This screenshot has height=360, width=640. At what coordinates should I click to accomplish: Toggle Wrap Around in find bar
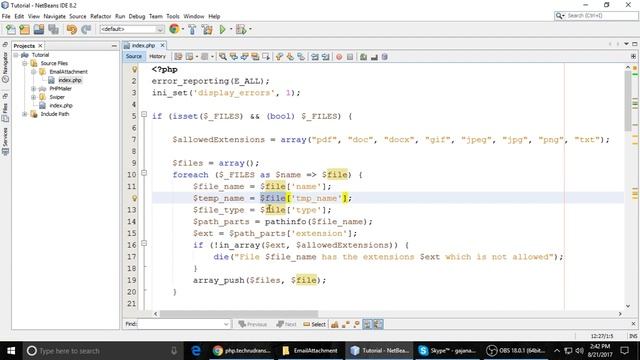pyautogui.click(x=378, y=324)
